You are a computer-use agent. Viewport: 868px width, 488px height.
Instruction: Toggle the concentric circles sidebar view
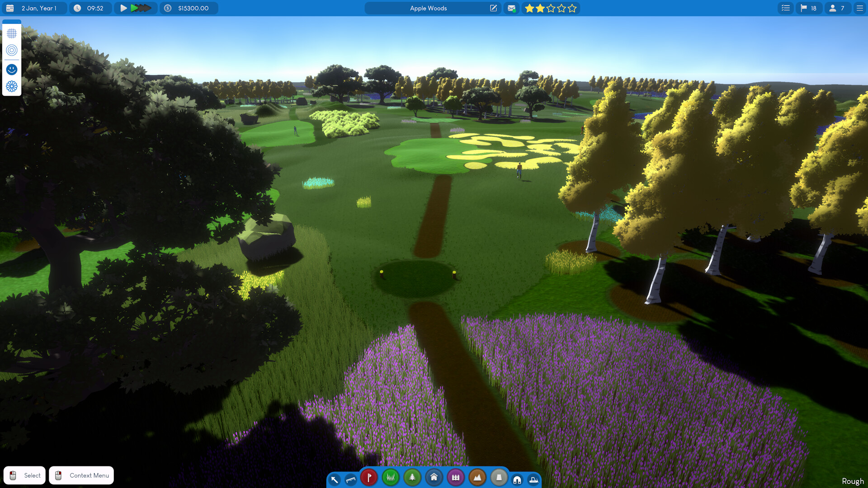[12, 51]
